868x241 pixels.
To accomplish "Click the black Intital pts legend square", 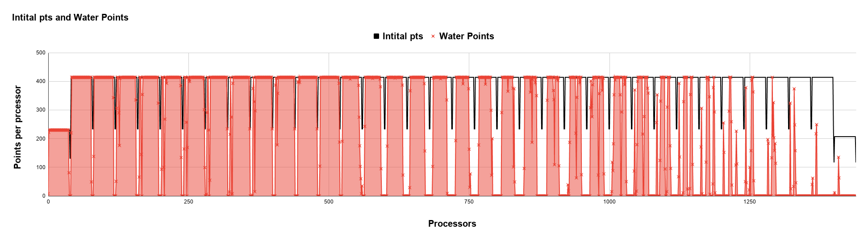I will click(376, 37).
